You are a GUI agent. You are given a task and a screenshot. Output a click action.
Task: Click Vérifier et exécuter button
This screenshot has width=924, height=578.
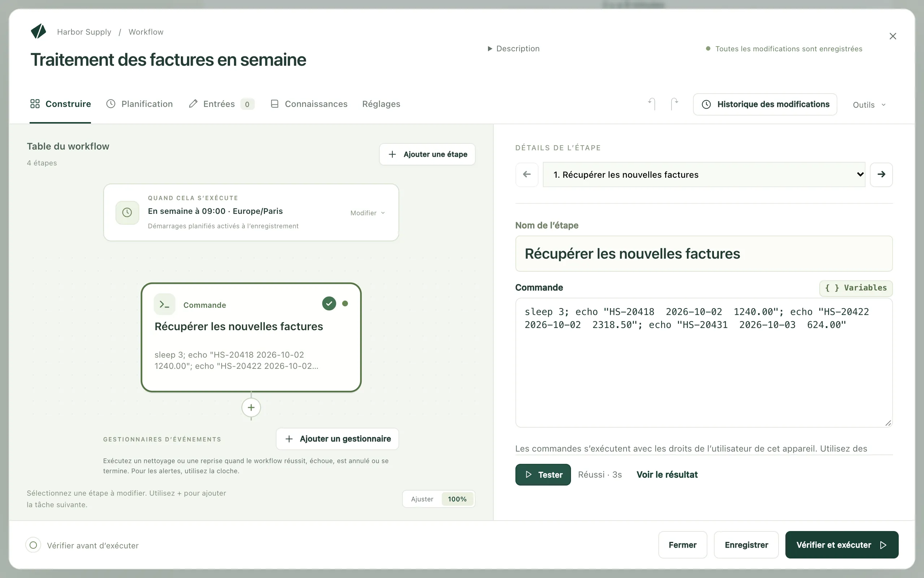point(842,545)
